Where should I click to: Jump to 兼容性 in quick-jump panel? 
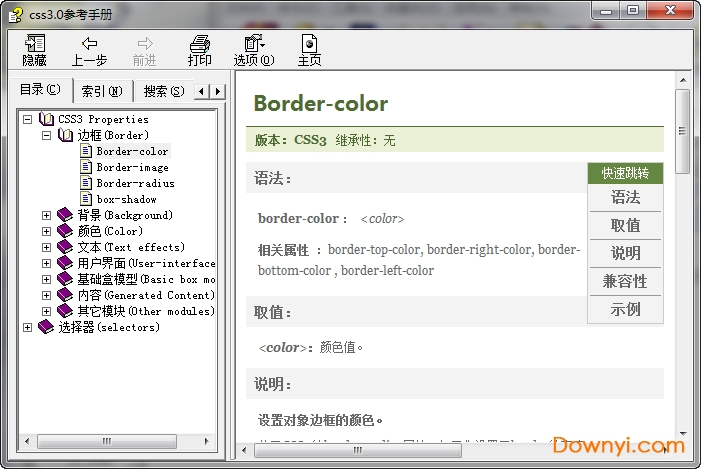click(625, 281)
